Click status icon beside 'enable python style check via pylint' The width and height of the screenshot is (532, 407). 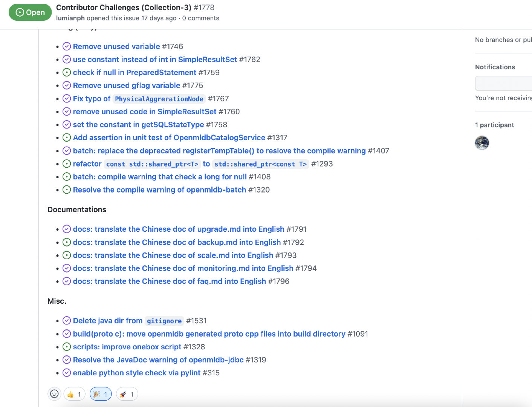[x=67, y=373]
